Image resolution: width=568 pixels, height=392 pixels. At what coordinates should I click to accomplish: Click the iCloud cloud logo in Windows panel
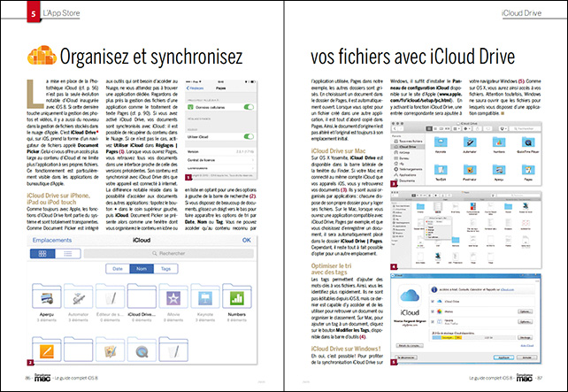[410, 296]
